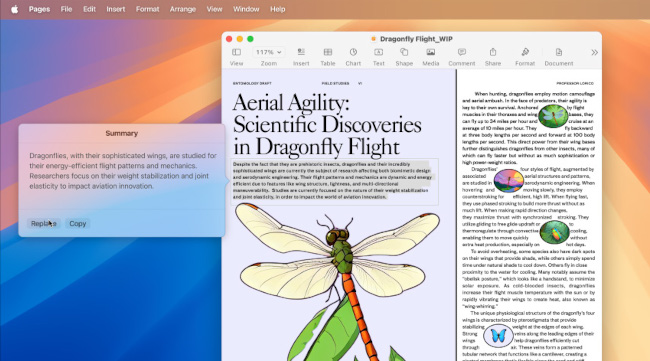Open the File menu
Image resolution: width=650 pixels, height=361 pixels.
(66, 9)
